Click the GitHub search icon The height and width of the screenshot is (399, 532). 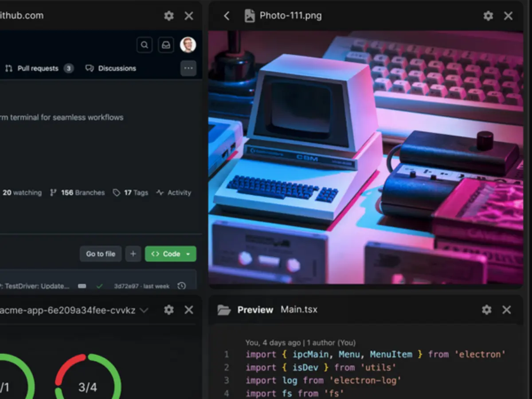pos(144,45)
